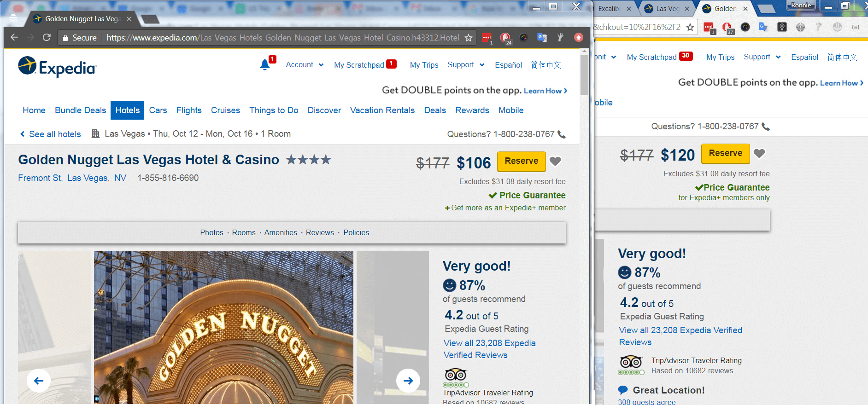Image resolution: width=868 pixels, height=405 pixels.
Task: Open Support dropdown in right window
Action: coord(762,57)
